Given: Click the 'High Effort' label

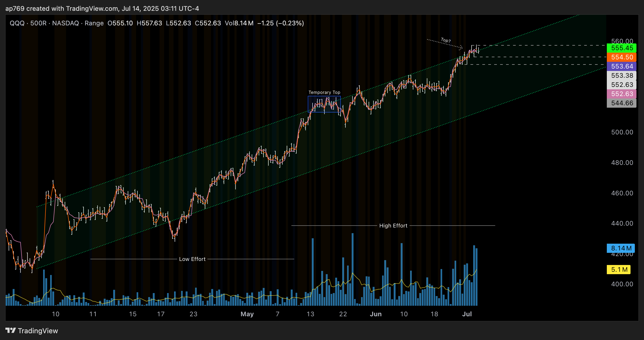Looking at the screenshot, I should click(393, 226).
